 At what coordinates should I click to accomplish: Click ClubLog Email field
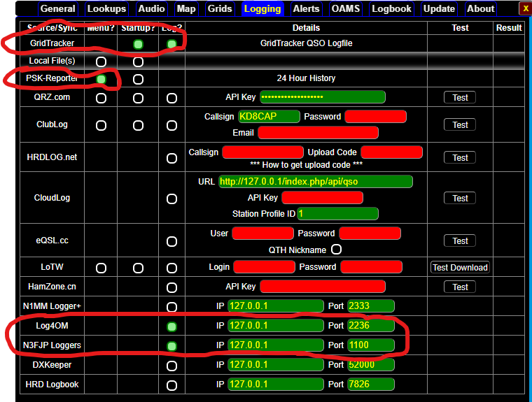click(x=318, y=133)
